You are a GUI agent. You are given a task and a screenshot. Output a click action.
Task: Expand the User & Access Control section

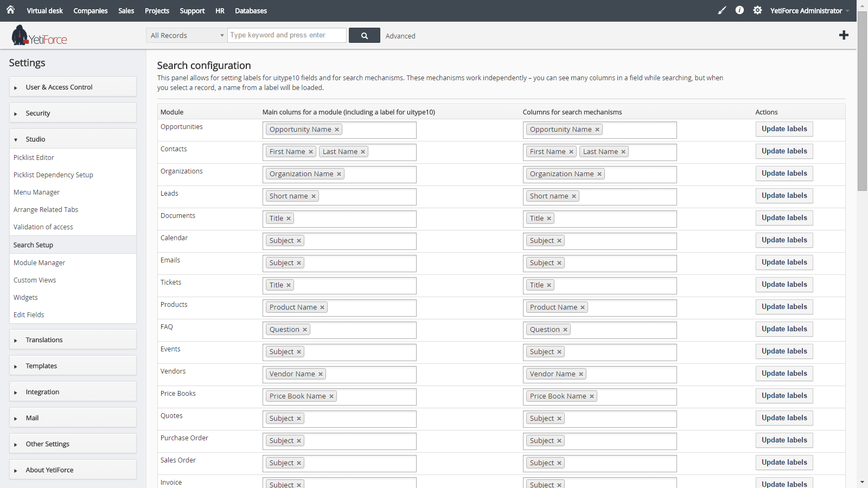click(x=73, y=87)
